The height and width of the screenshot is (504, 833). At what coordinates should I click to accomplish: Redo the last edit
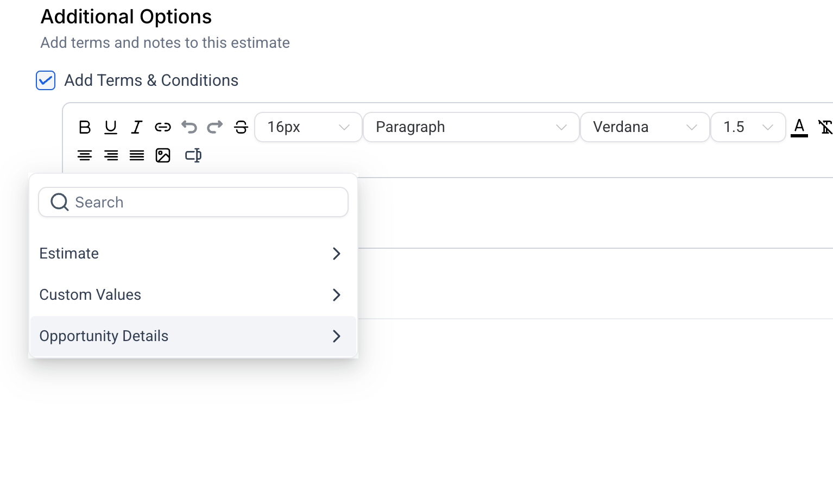click(215, 127)
